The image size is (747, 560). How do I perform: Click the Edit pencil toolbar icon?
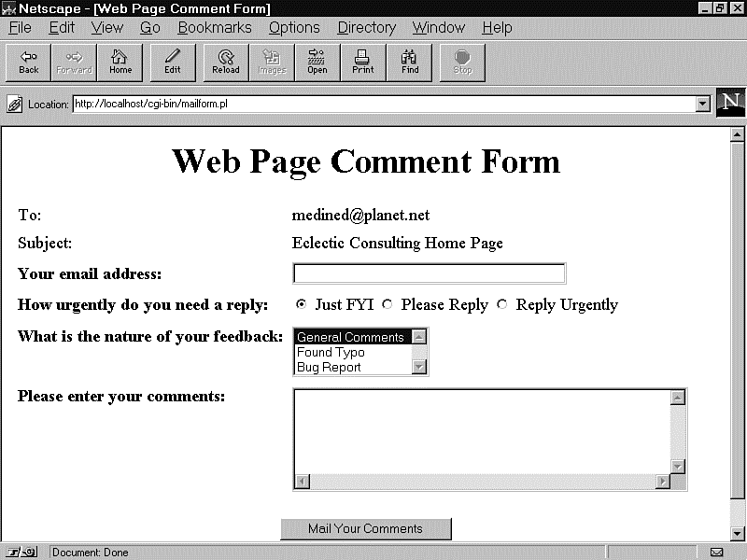click(x=173, y=62)
